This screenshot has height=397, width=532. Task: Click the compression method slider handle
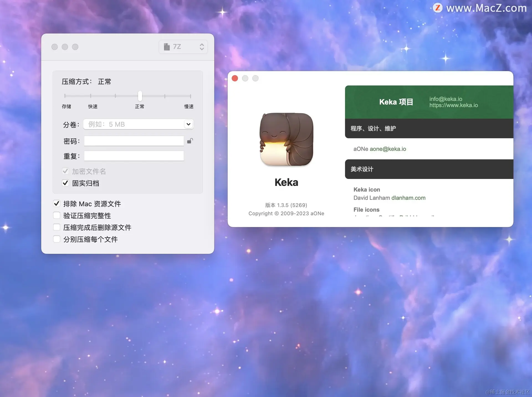coord(140,96)
